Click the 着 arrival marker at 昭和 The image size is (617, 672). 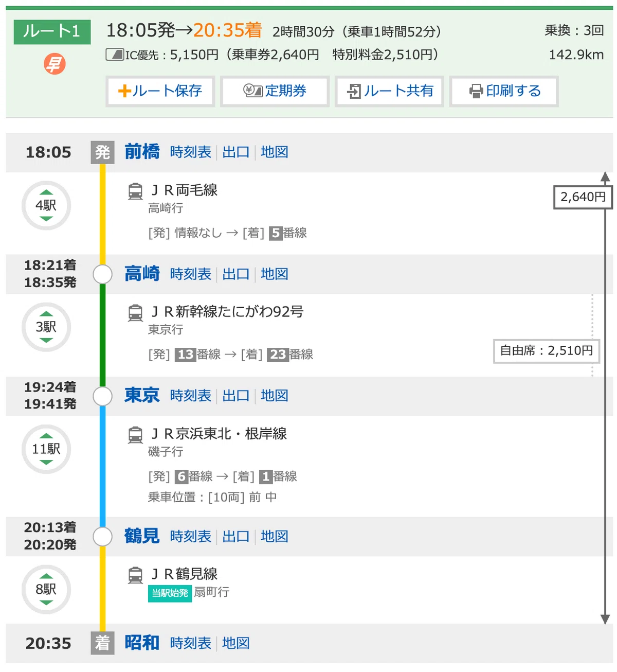102,643
